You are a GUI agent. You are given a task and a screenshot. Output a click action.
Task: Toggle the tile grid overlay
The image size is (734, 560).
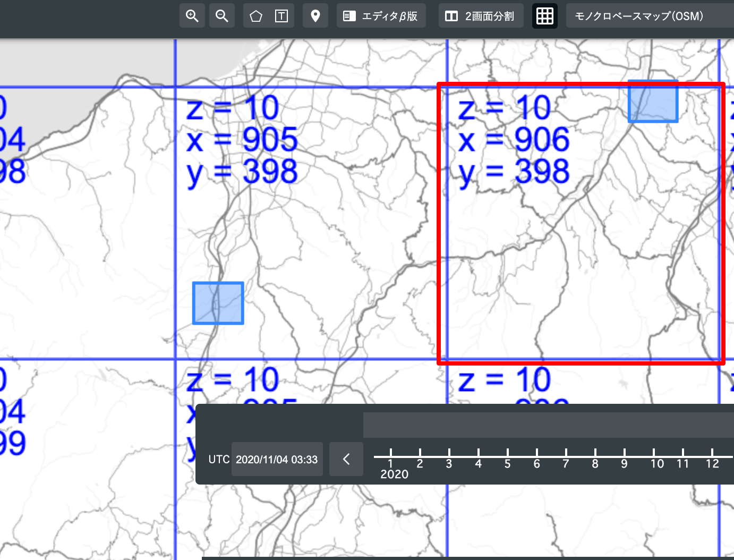click(545, 16)
